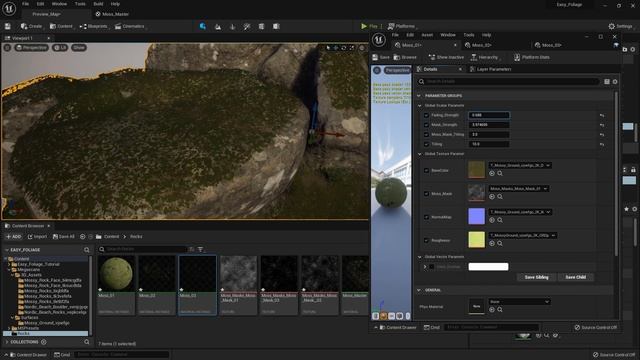This screenshot has width=640, height=360.
Task: Select the Foliage mode icon
Action: (x=233, y=27)
